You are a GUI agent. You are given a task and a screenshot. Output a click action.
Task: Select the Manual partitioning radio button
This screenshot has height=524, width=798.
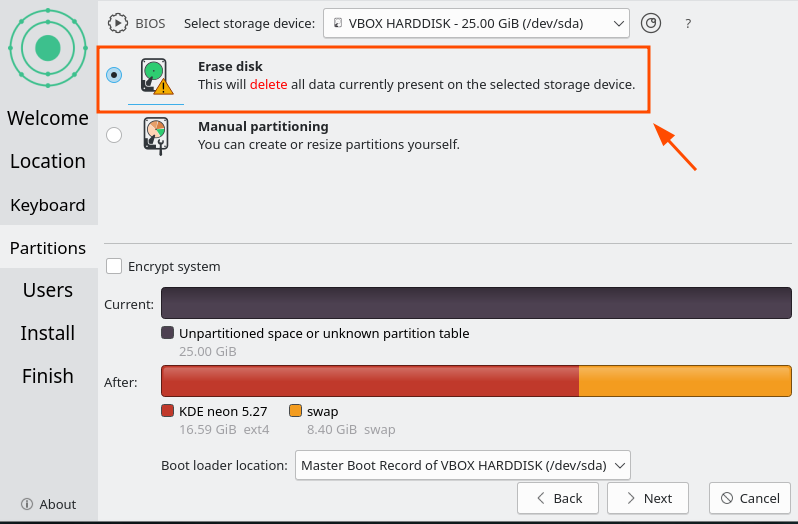[x=114, y=135]
